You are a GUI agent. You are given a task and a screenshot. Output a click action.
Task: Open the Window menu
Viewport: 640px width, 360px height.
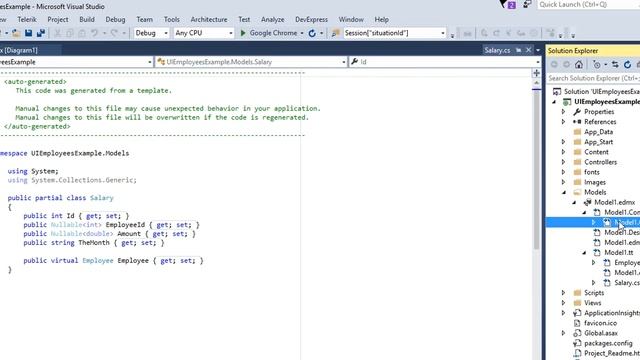pos(351,20)
